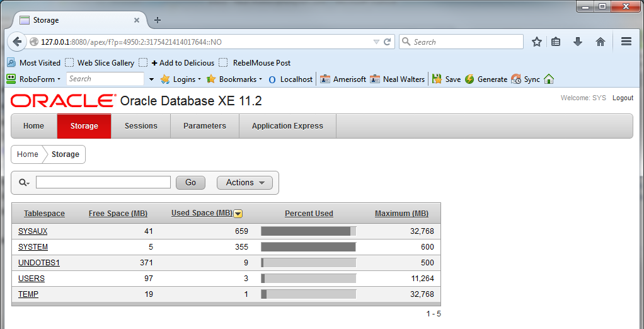Click the RoboForm Save icon
644x329 pixels.
point(437,79)
